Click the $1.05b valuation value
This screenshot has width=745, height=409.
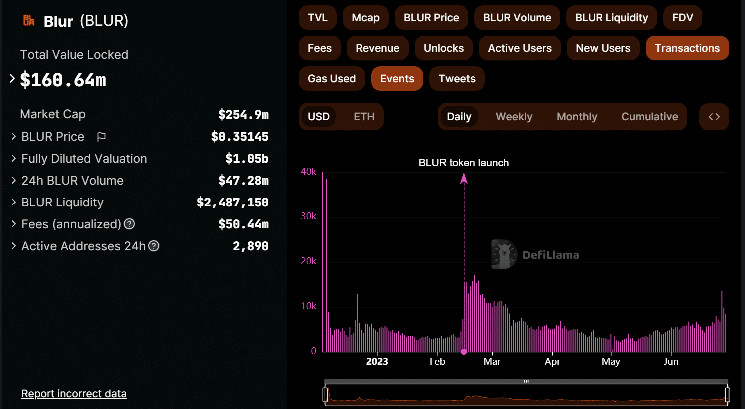247,159
